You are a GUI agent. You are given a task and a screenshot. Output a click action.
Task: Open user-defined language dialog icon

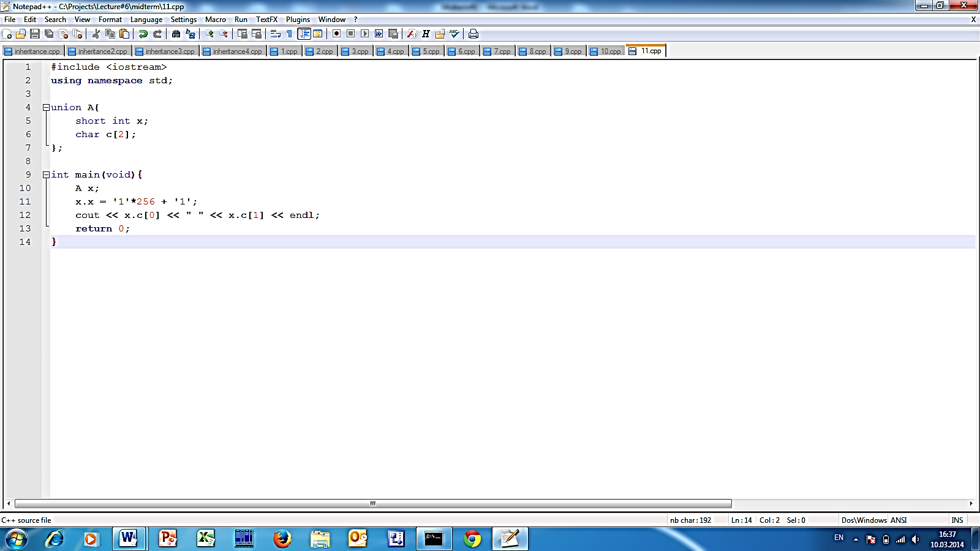click(x=318, y=34)
